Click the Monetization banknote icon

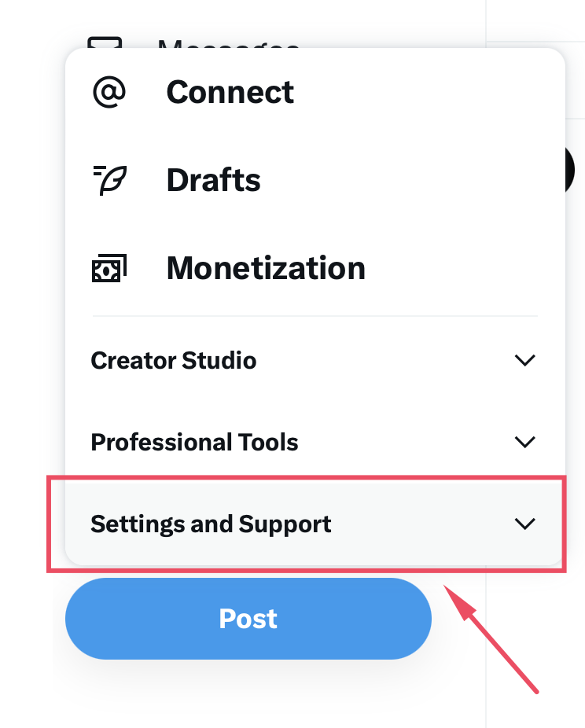pyautogui.click(x=110, y=267)
